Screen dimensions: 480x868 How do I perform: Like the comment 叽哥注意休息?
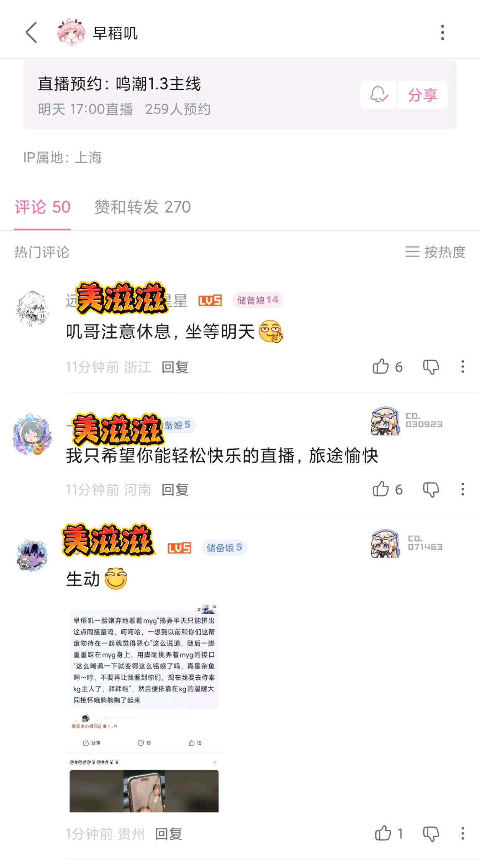coord(388,367)
